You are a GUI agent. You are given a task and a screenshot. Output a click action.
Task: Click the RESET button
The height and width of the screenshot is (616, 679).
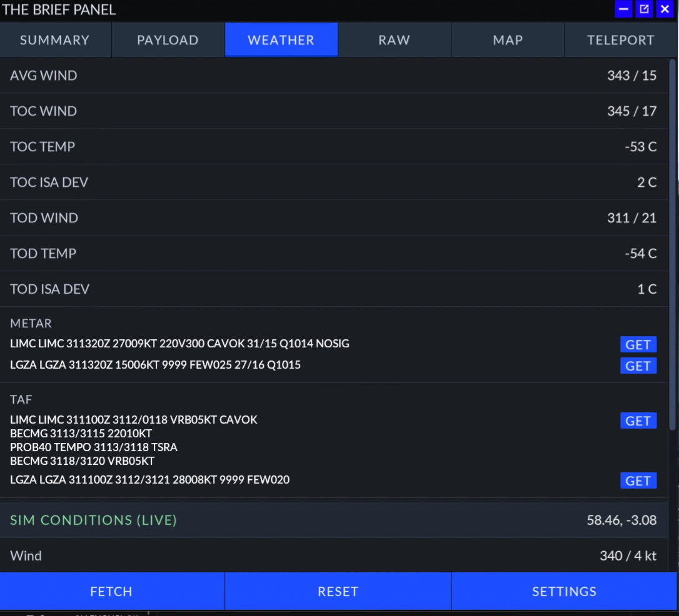[338, 591]
